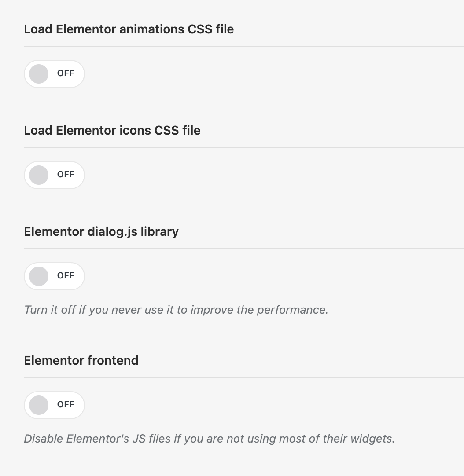Screen dimensions: 464x476
Task: Click the OFF label in the animations CSS toggle
Action: (x=66, y=73)
